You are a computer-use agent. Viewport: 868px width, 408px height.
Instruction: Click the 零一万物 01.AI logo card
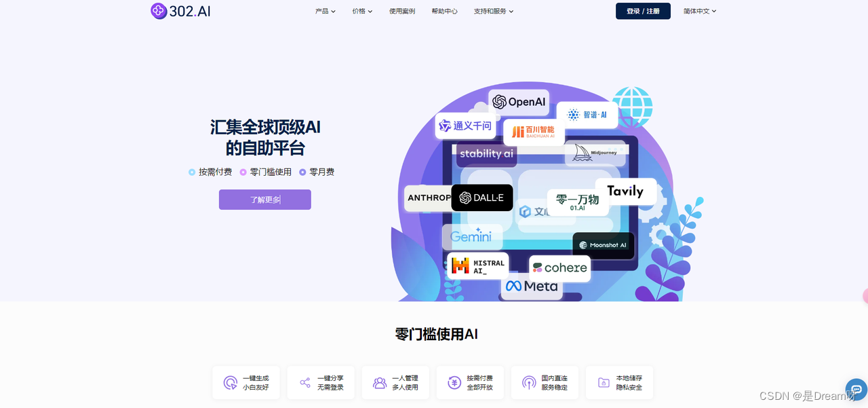click(578, 202)
